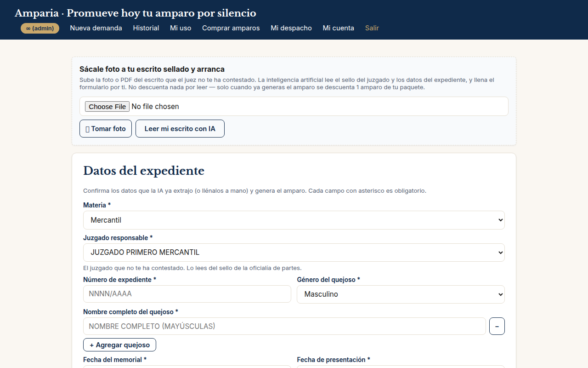This screenshot has width=588, height=368.
Task: Click the 'Fecha del memorial *' label
Action: click(x=115, y=360)
